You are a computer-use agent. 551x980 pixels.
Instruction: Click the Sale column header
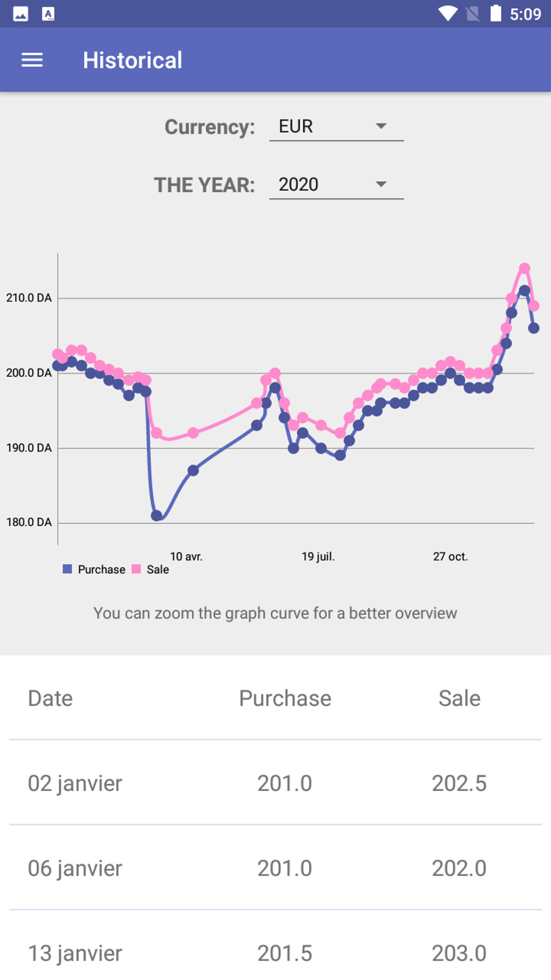[x=459, y=698]
